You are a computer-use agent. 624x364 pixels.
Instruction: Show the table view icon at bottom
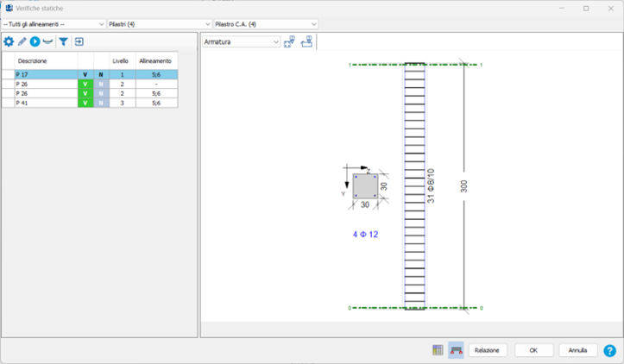click(x=438, y=350)
